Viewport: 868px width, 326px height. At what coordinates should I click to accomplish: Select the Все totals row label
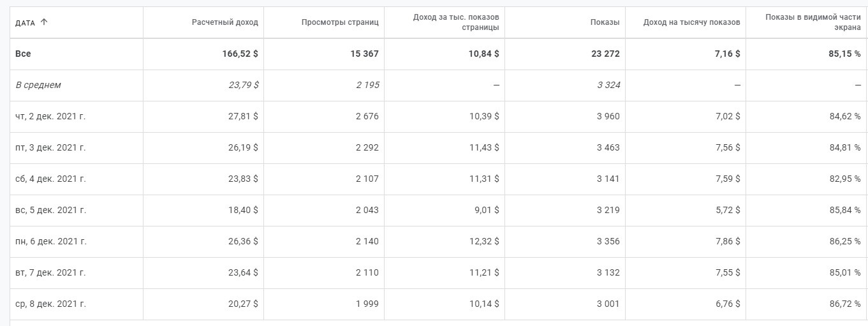tap(23, 54)
